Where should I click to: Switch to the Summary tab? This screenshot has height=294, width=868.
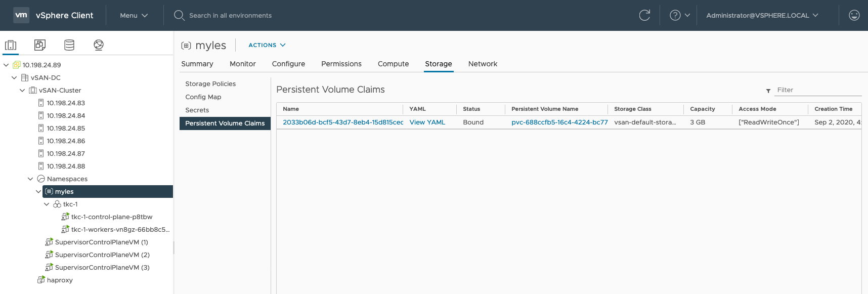(x=197, y=64)
